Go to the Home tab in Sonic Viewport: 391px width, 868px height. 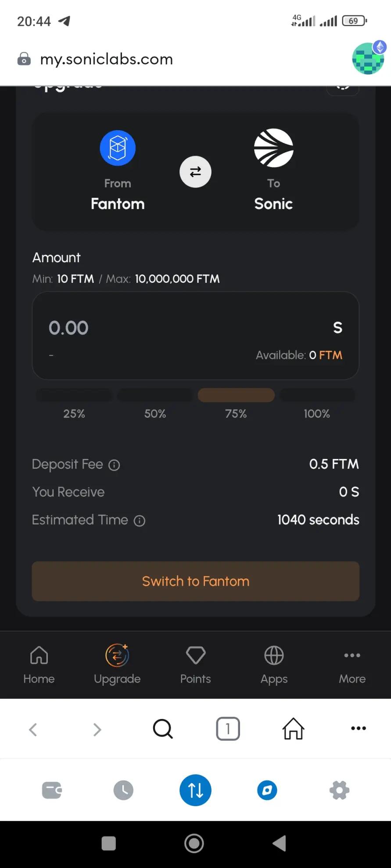pos(39,664)
